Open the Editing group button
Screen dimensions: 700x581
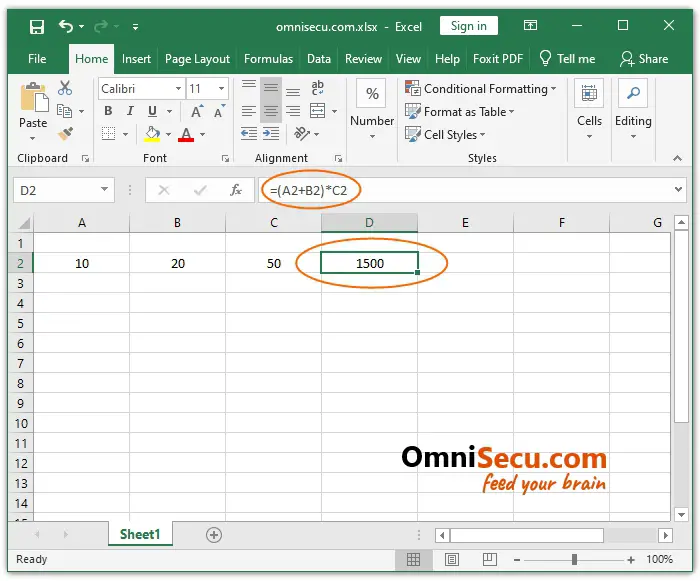coord(633,109)
